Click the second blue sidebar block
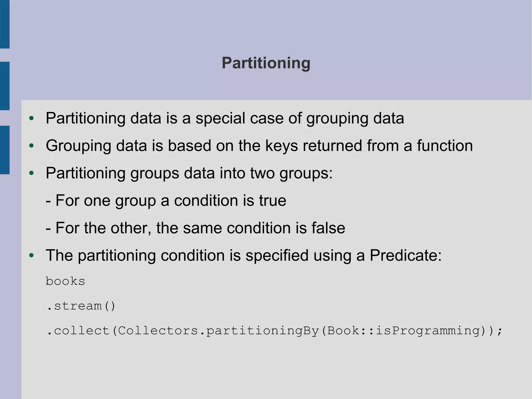The image size is (532, 399). point(5,86)
